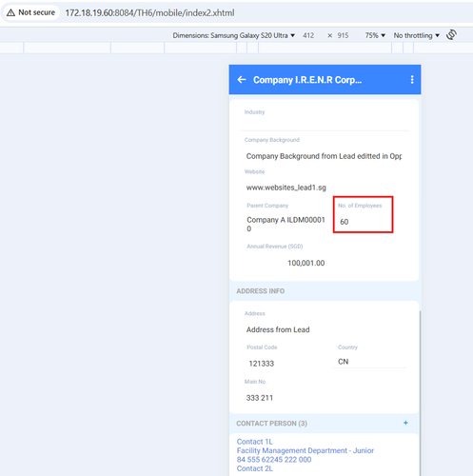Click the Company I.R.E.N.R Corp title
The image size is (473, 476).
point(307,80)
